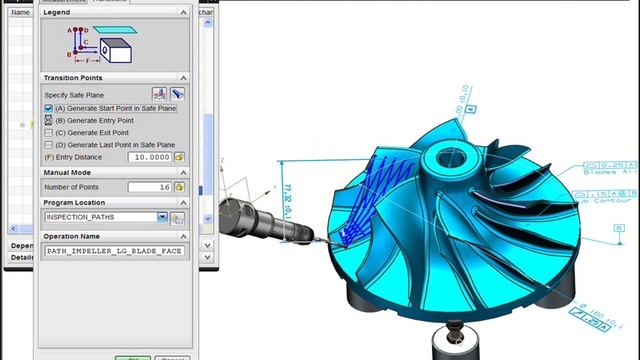640x360 pixels.
Task: Collapse the Transition Points section
Action: pos(183,78)
